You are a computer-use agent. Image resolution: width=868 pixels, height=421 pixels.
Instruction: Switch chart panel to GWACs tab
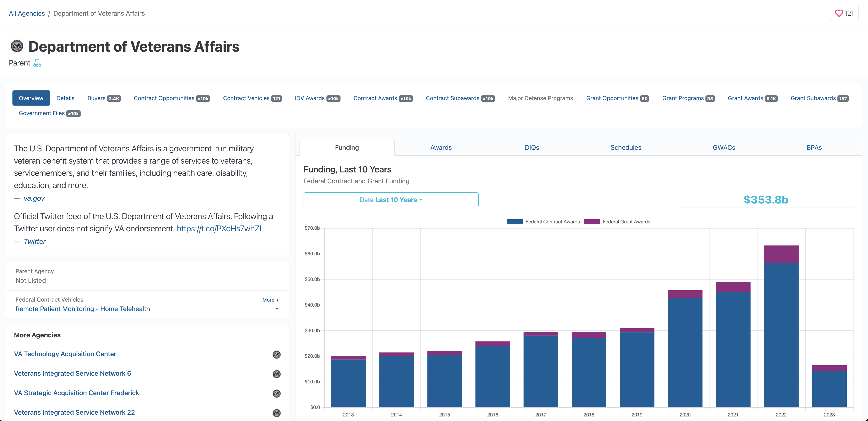tap(724, 148)
